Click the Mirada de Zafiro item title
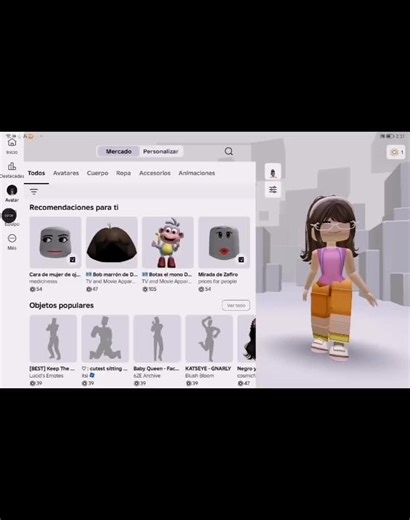Viewport: 410px width, 520px height. pos(218,274)
